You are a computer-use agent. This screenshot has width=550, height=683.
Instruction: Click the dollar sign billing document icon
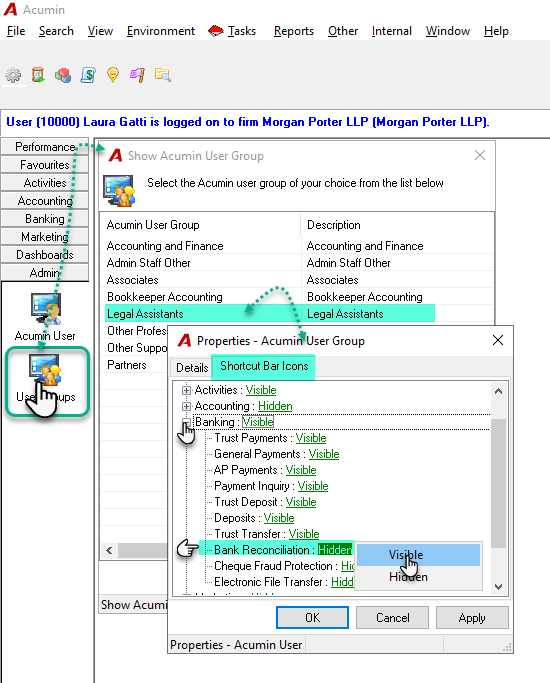point(88,75)
